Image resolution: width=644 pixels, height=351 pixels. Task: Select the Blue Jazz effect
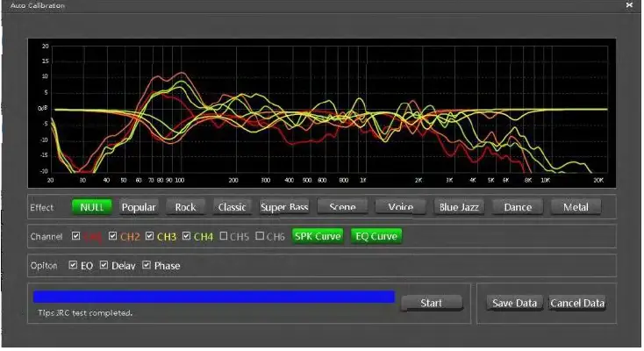point(459,207)
